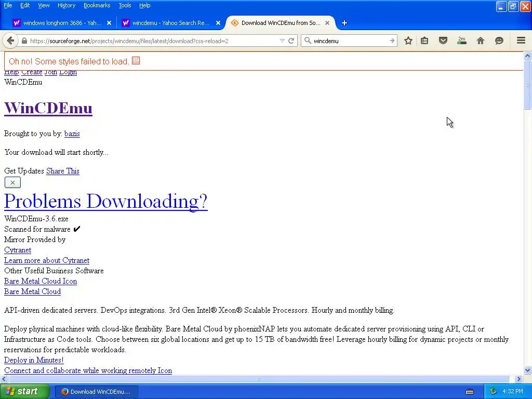Screen dimensions: 532x399
Task: Click the search box containing wincdemu
Action: (350, 41)
